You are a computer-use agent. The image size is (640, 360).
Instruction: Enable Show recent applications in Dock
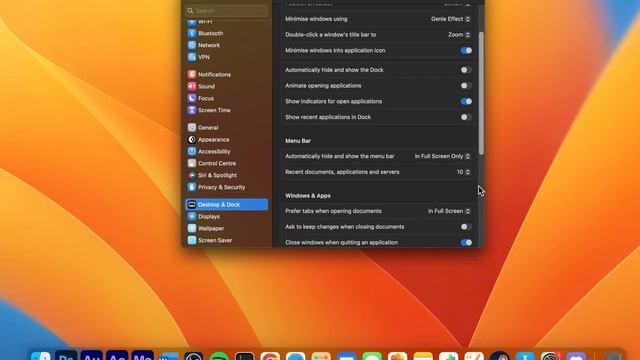click(466, 117)
